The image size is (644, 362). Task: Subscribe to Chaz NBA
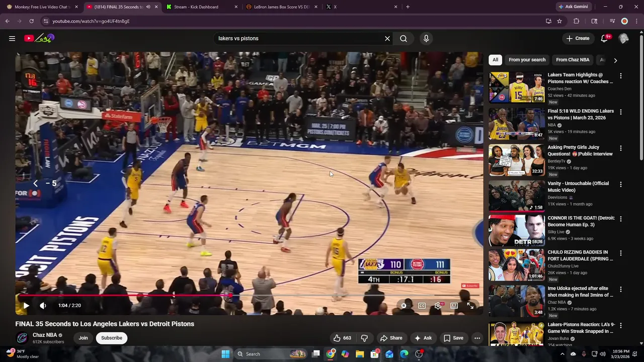coord(112,338)
